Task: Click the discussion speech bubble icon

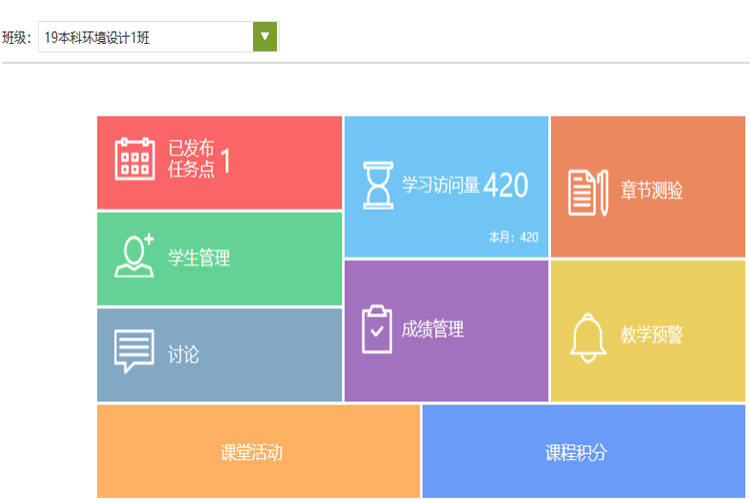Action: [135, 352]
